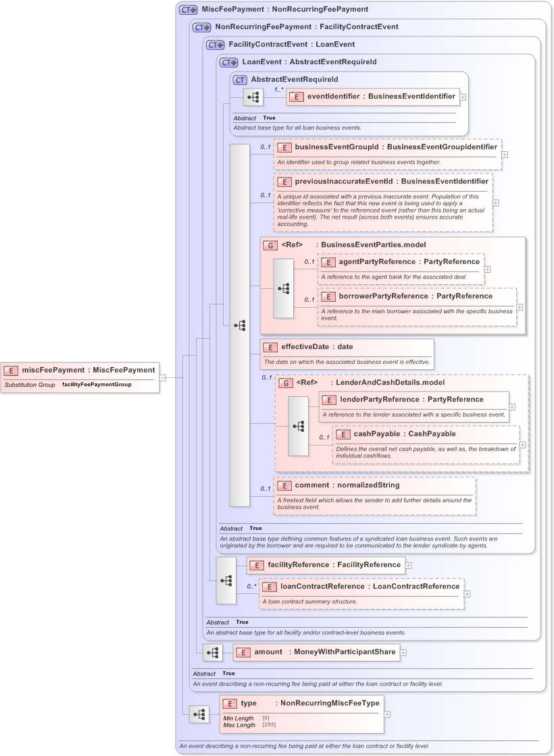Expand the agentPartyReference element
The image size is (554, 756).
coord(487,269)
